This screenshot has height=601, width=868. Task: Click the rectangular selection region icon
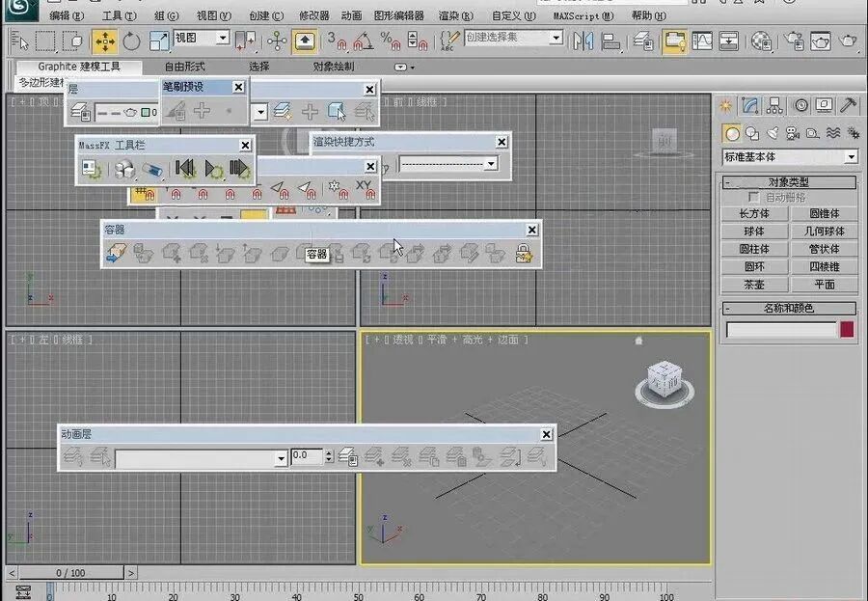point(45,41)
